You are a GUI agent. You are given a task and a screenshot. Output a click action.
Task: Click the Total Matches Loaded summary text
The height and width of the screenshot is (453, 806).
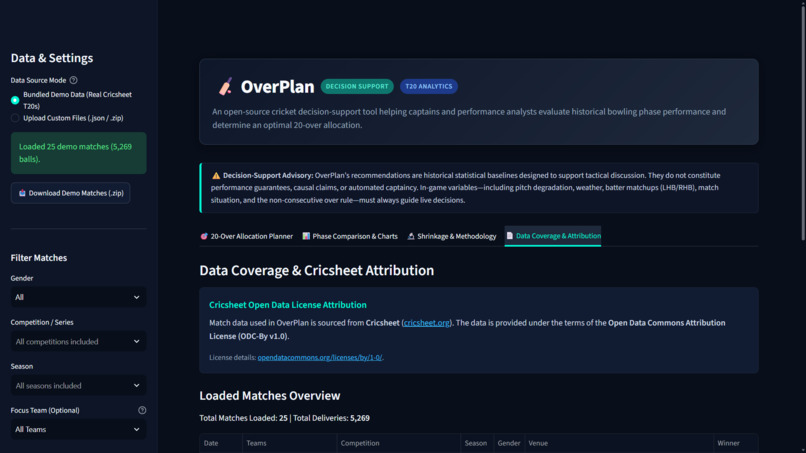pyautogui.click(x=284, y=418)
